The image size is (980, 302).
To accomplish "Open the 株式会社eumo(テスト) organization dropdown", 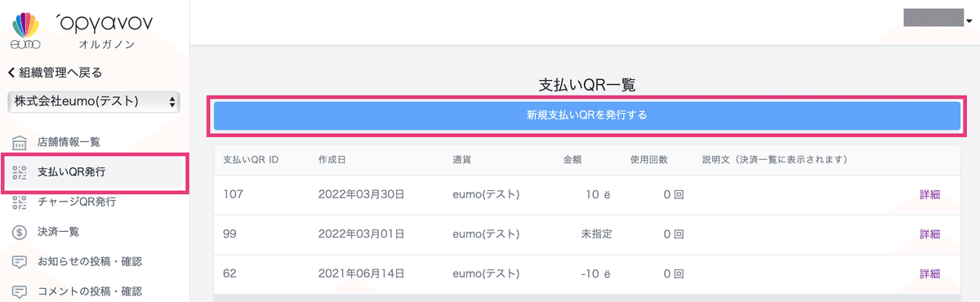I will 94,102.
